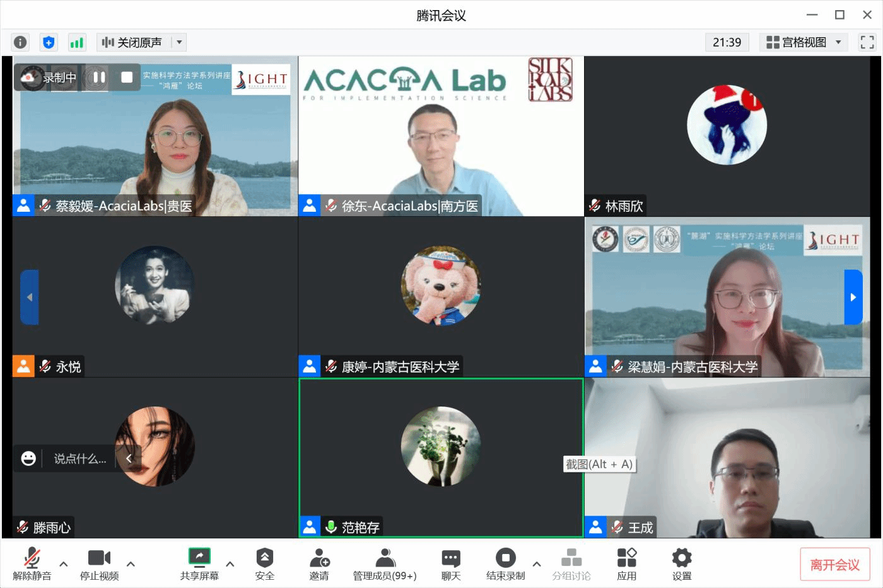Expand options arrow beside 共享屏幕

[230, 564]
